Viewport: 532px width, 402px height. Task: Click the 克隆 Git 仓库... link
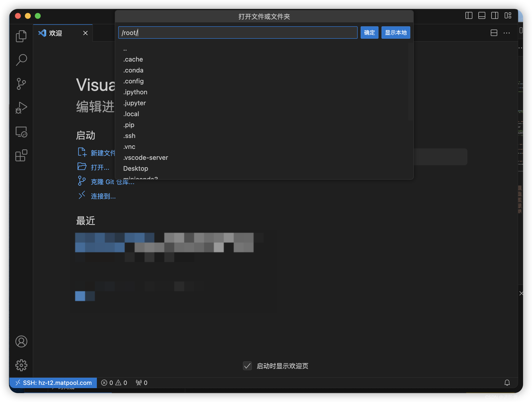point(106,182)
